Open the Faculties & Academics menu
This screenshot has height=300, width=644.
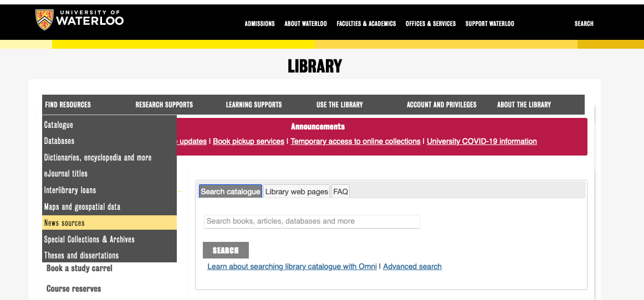[366, 24]
